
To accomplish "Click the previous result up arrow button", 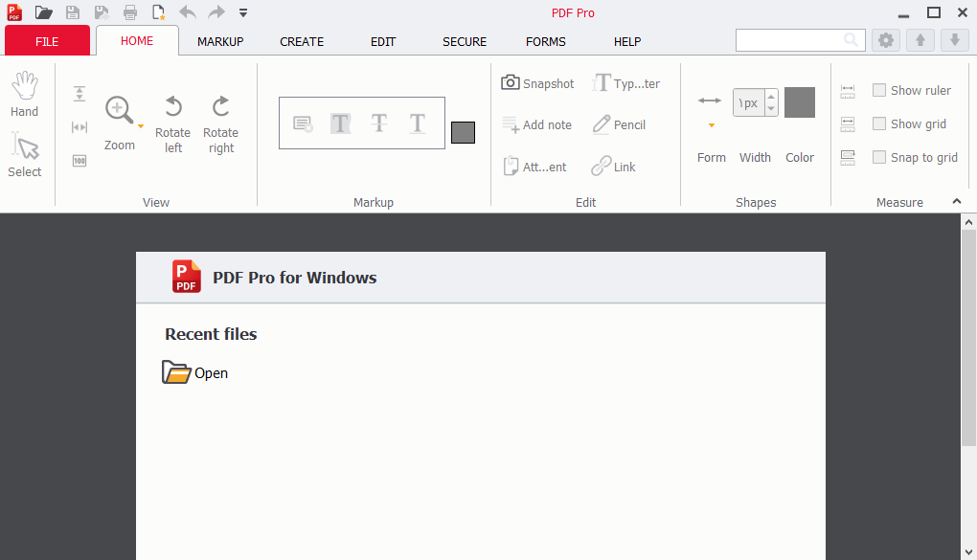I will click(920, 40).
